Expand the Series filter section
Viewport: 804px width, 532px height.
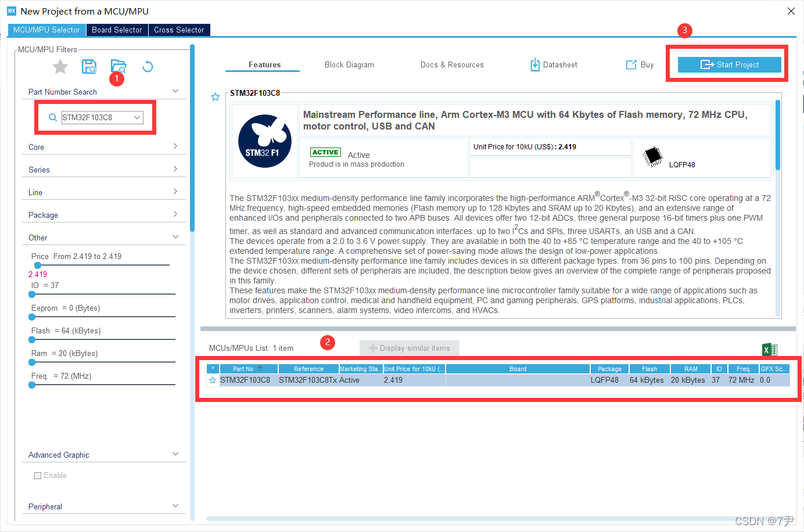click(x=175, y=169)
